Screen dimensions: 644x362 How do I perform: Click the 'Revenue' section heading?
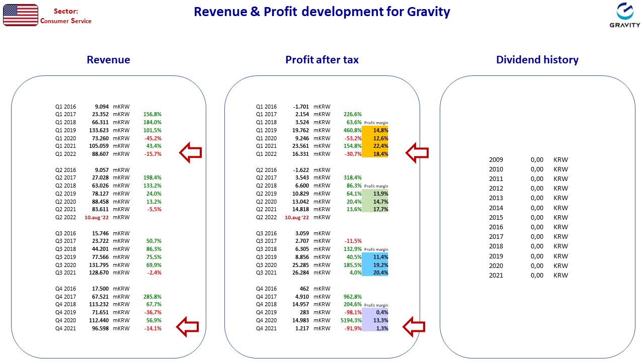(108, 60)
